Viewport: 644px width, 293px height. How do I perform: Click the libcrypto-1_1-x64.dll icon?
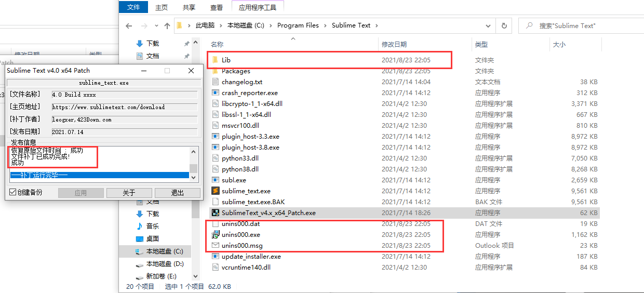click(x=216, y=104)
